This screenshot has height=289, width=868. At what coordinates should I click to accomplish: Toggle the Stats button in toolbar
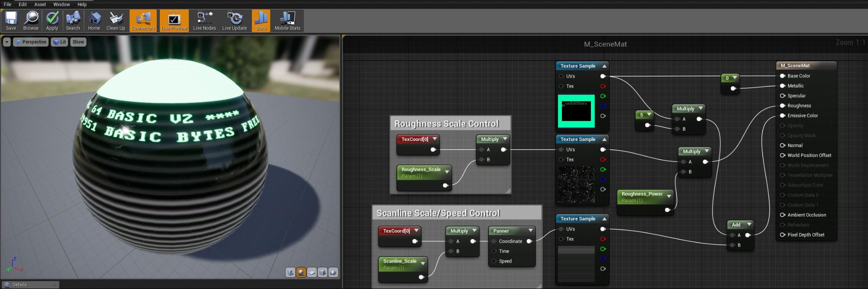coord(261,21)
